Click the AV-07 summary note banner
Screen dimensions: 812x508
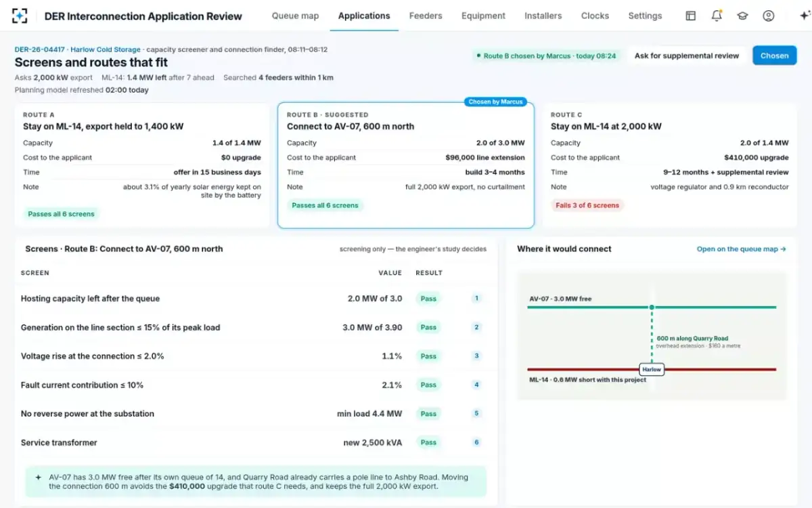[256, 482]
